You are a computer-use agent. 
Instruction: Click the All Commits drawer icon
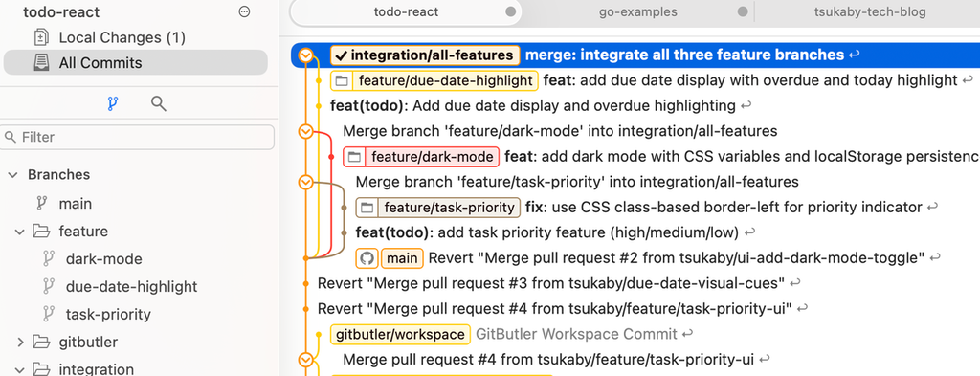click(41, 62)
